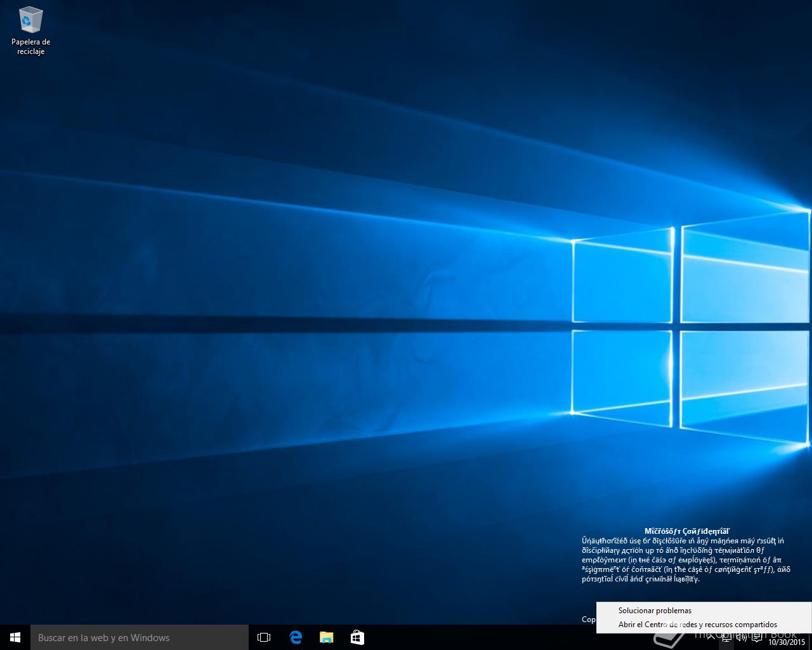Choose Abrir el Centro de redes y recursos compartidos
The image size is (812, 650).
704,625
